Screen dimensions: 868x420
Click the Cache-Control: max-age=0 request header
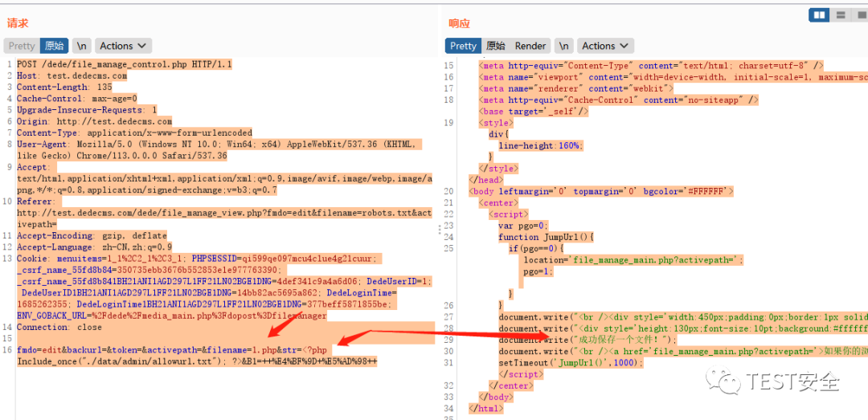tap(77, 99)
